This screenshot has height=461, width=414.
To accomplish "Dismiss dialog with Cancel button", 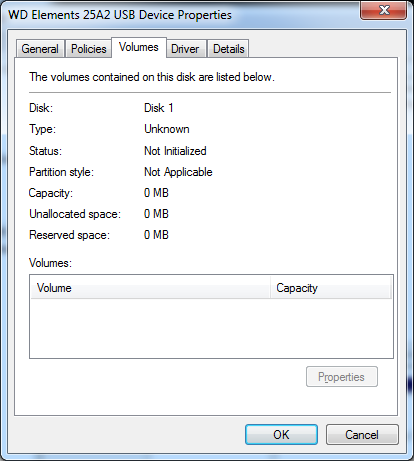I will coord(362,435).
